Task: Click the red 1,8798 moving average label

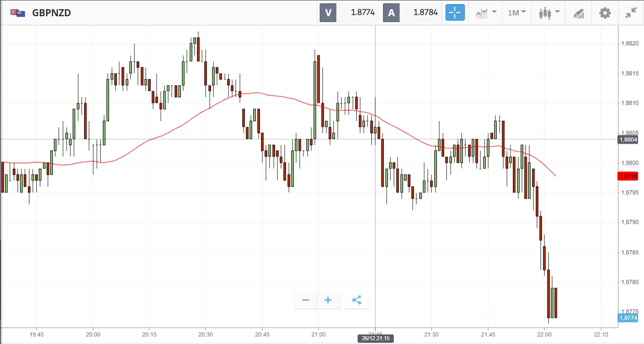Action: (x=628, y=176)
